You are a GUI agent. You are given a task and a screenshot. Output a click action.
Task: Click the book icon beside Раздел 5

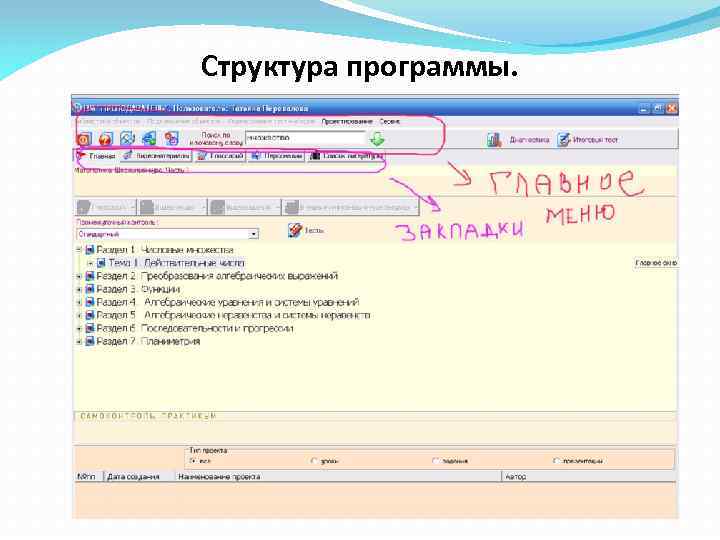[90, 315]
